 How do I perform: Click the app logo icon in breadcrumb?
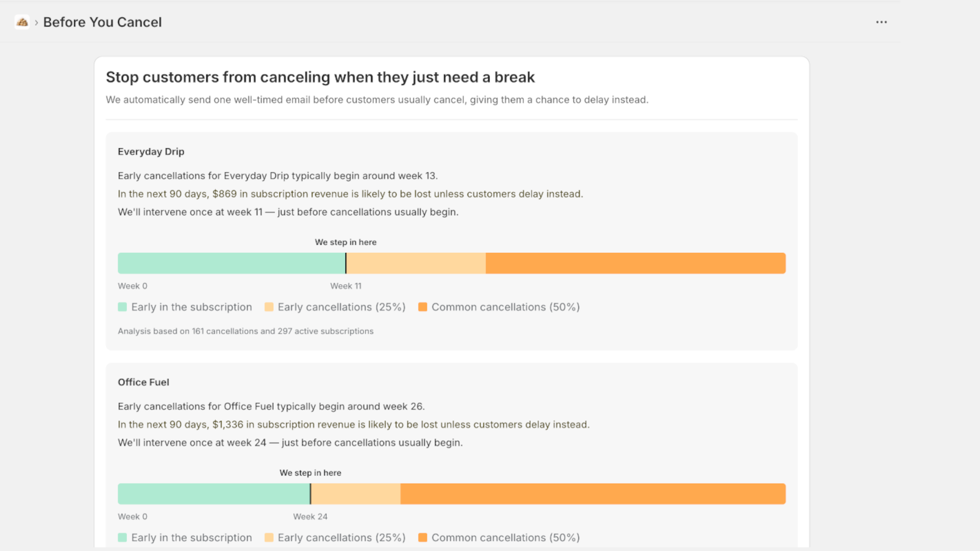[x=22, y=22]
